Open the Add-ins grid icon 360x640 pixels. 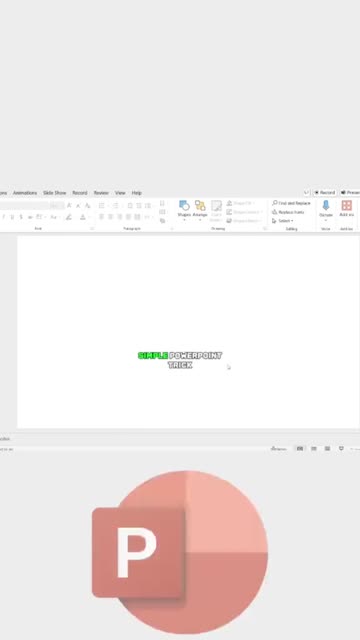pos(347,209)
